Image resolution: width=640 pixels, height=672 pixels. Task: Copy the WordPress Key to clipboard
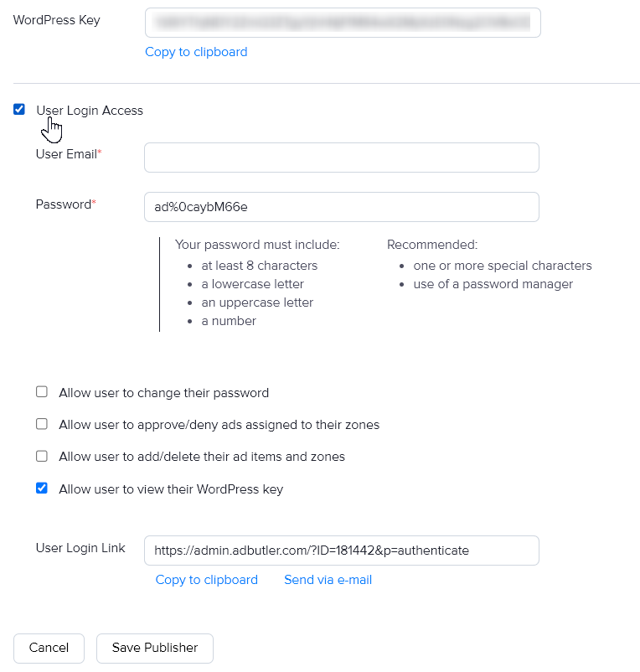195,52
